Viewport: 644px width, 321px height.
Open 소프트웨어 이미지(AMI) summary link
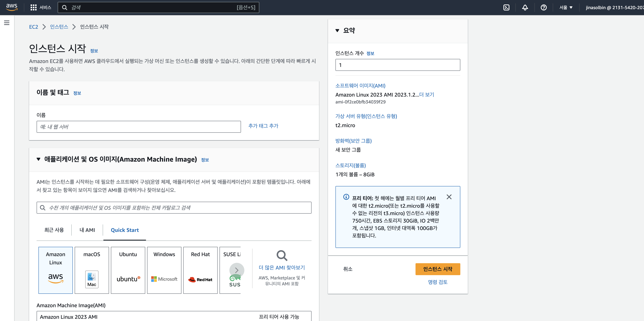tap(360, 86)
